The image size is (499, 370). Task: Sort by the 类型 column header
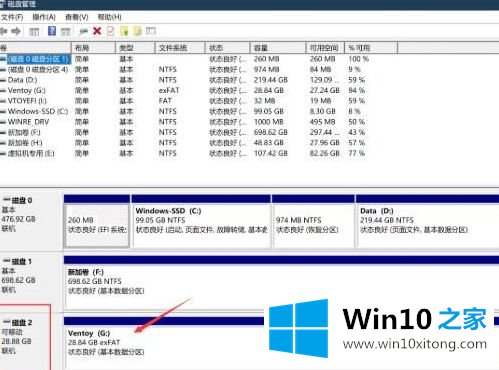tap(135, 48)
